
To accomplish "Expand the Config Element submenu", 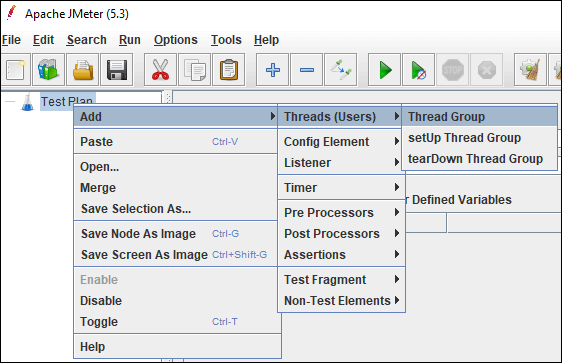I will pos(342,142).
